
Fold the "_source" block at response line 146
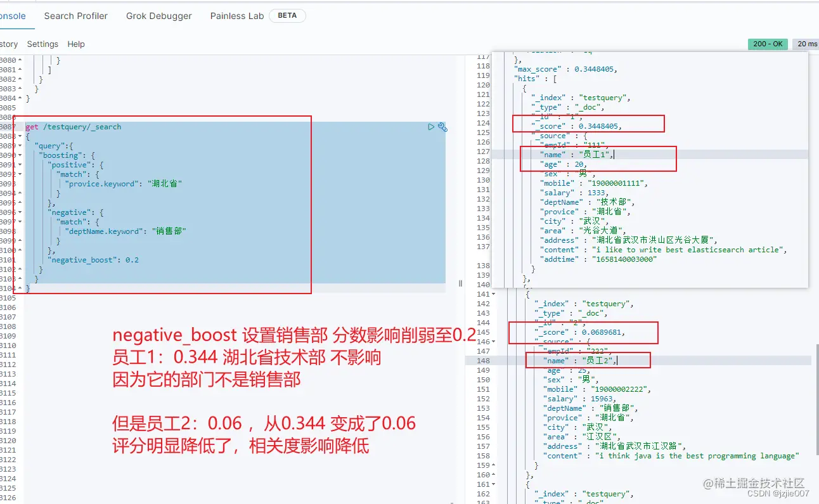(x=494, y=342)
